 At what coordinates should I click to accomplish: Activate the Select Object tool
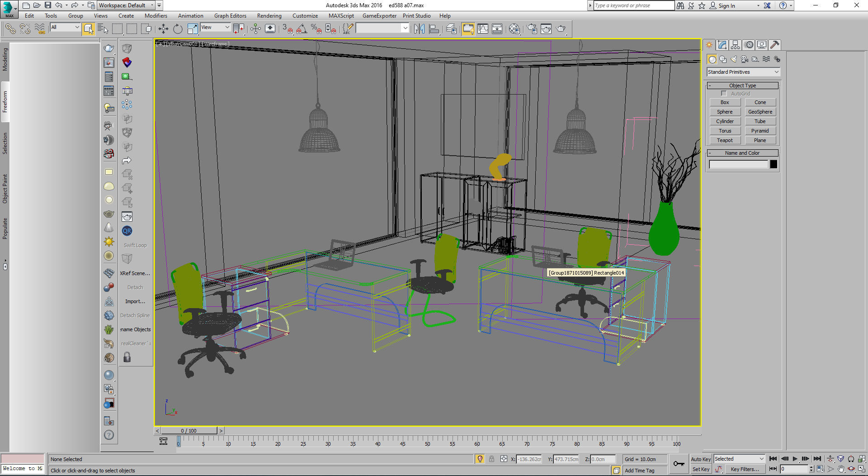(88, 29)
